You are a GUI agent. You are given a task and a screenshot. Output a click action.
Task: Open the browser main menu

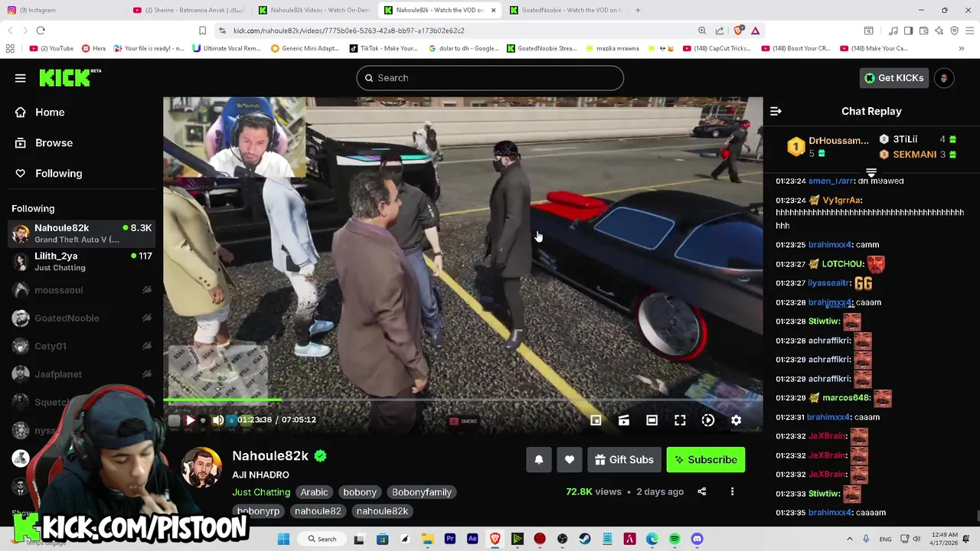tap(970, 31)
